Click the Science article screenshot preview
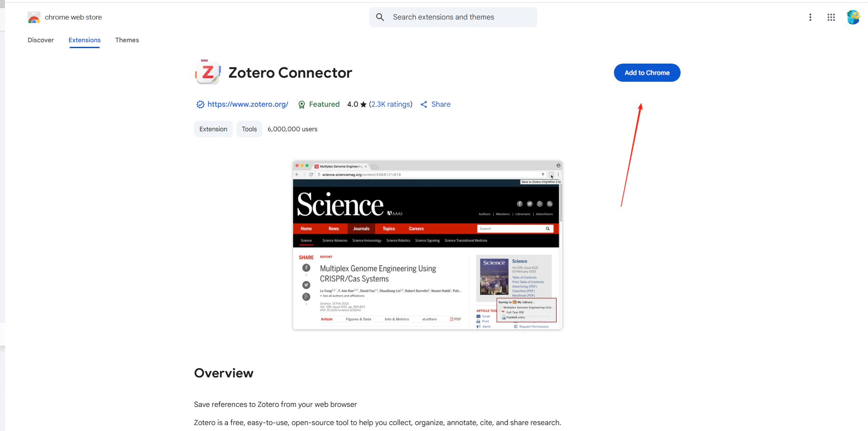Screen dimensions: 868x431 [427, 246]
